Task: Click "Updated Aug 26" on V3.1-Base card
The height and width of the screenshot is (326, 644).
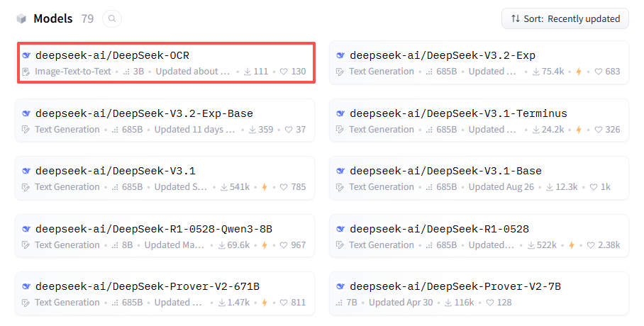Action: (x=501, y=187)
